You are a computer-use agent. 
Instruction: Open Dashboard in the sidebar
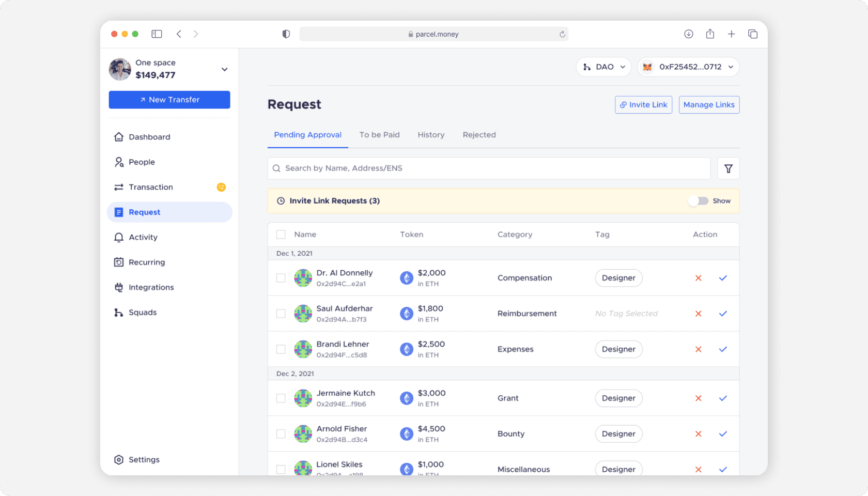[x=169, y=137]
